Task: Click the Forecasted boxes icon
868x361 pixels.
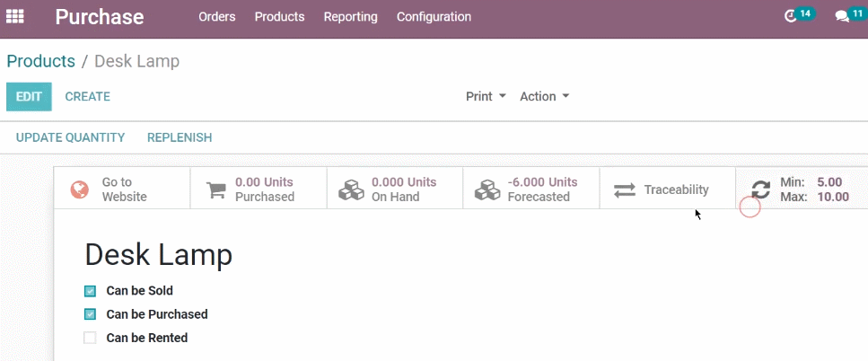Action: click(487, 189)
